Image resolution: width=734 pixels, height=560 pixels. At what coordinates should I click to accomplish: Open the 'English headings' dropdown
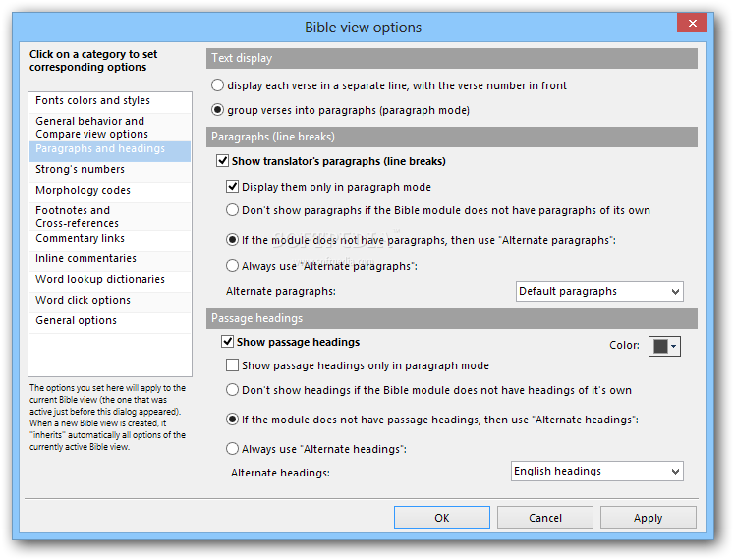click(x=596, y=471)
